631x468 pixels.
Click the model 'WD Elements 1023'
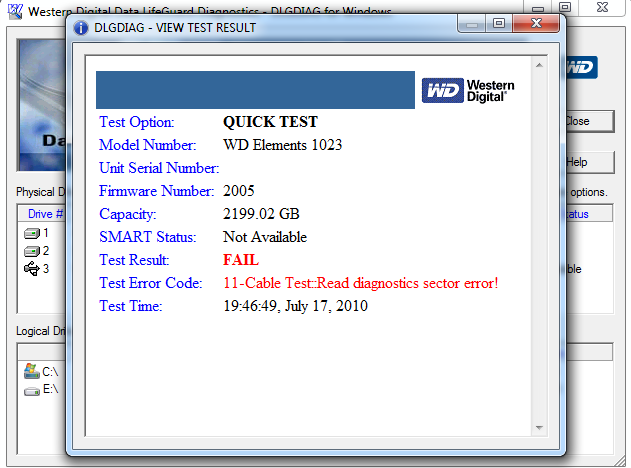pos(283,145)
